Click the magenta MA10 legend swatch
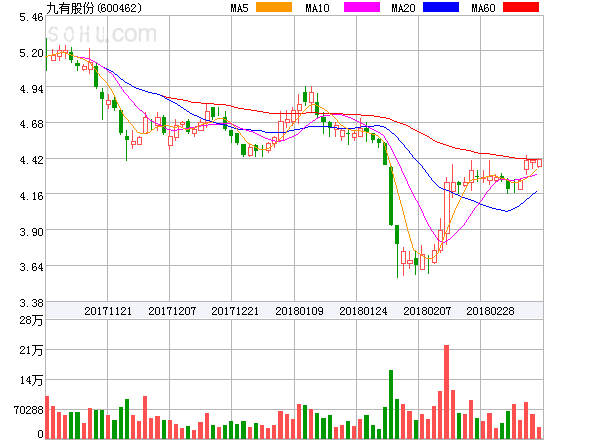Screen dimensions: 600x440 pyautogui.click(x=362, y=7)
